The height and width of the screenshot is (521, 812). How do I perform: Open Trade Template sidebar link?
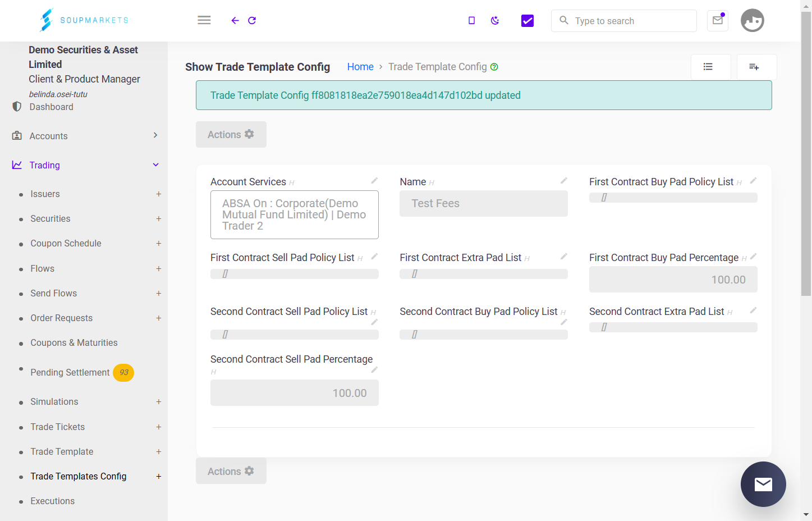pyautogui.click(x=62, y=452)
